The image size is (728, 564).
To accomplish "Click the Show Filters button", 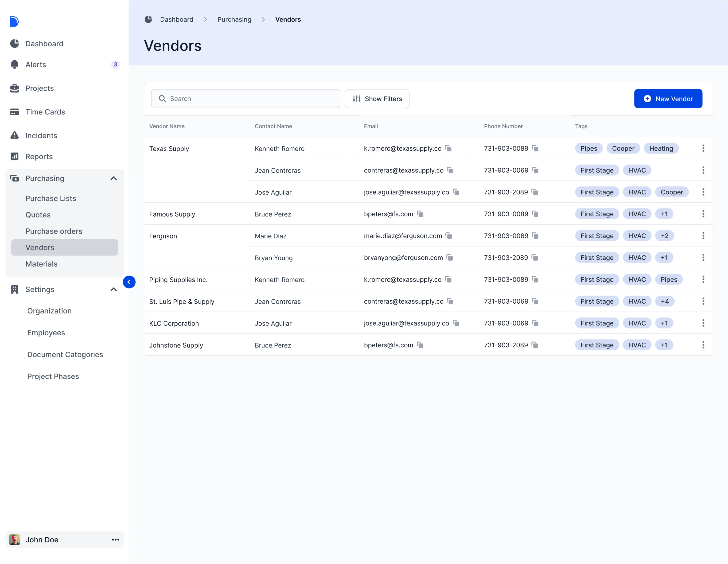I will pyautogui.click(x=377, y=99).
